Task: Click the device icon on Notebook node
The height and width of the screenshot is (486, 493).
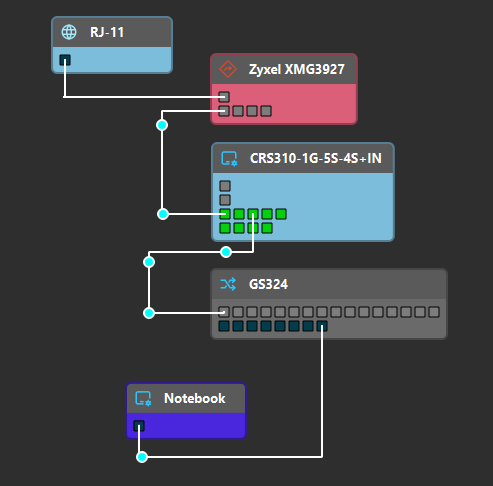Action: pos(143,398)
